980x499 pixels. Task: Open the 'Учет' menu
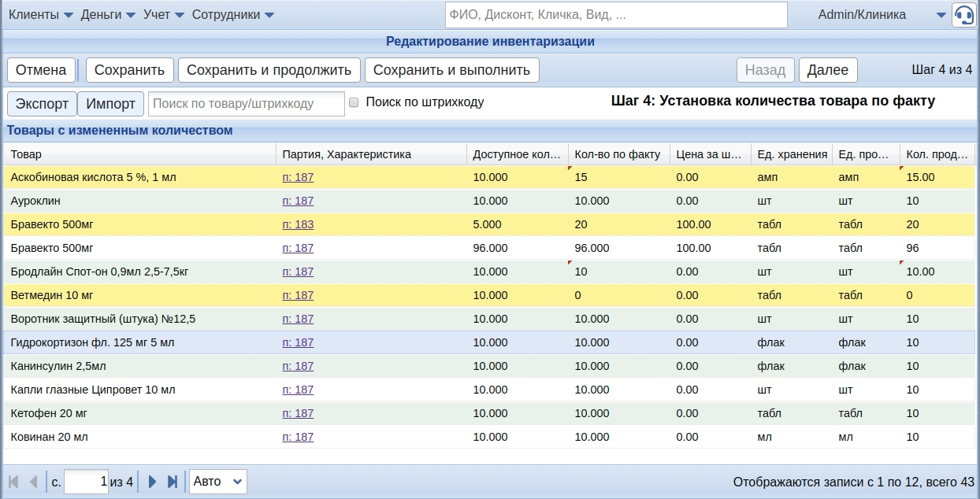tap(164, 15)
